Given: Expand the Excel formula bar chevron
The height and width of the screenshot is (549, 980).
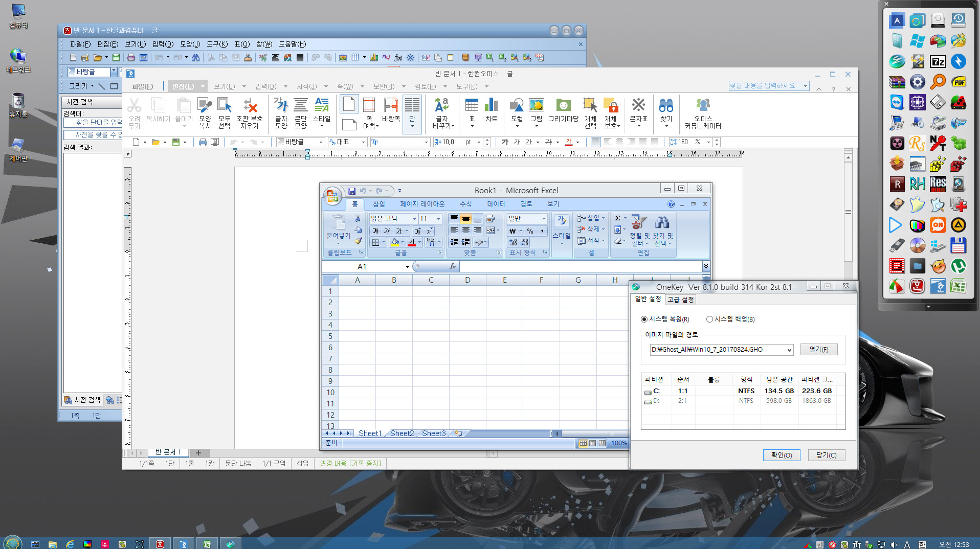Looking at the screenshot, I should click(x=706, y=266).
